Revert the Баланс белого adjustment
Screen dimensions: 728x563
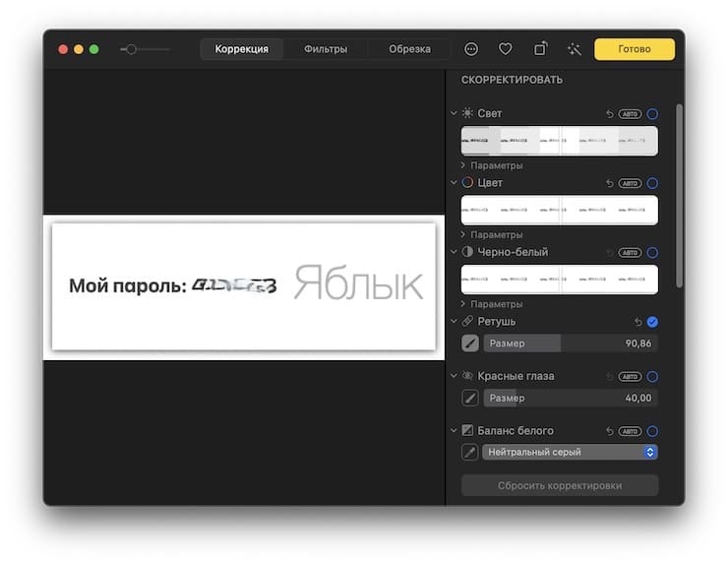click(x=610, y=431)
